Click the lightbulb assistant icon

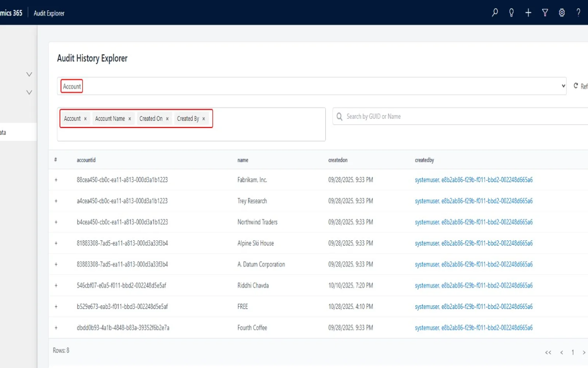511,13
